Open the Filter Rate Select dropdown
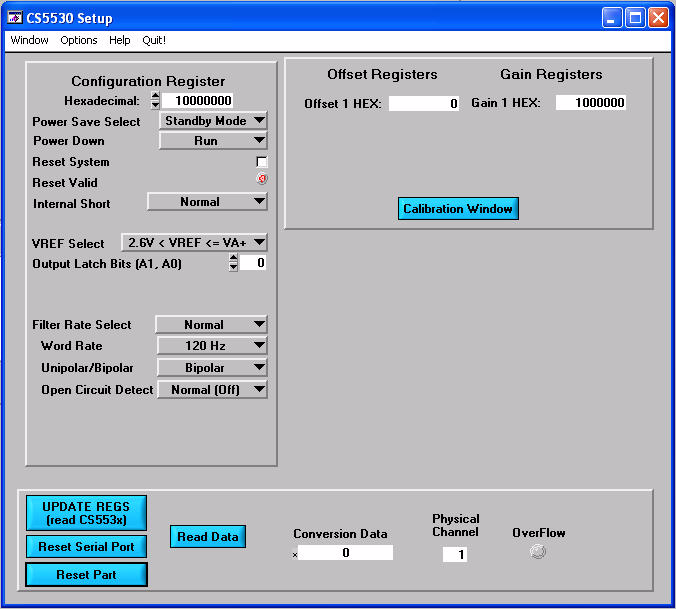 pos(211,325)
